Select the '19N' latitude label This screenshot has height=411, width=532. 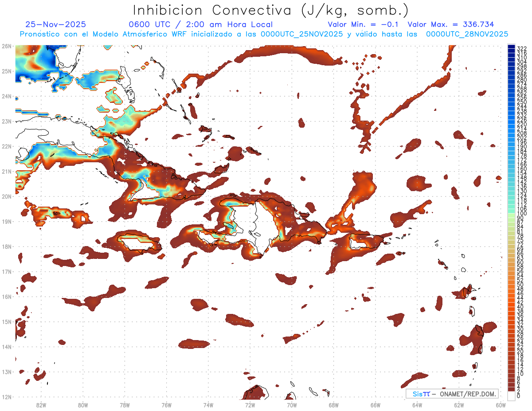pyautogui.click(x=7, y=221)
